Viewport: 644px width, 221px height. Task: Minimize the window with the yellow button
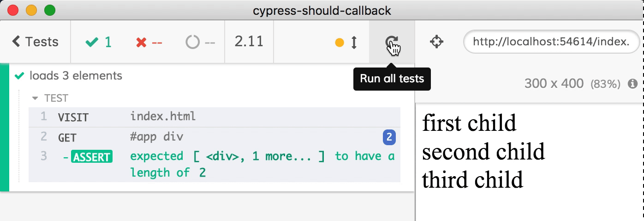click(31, 10)
